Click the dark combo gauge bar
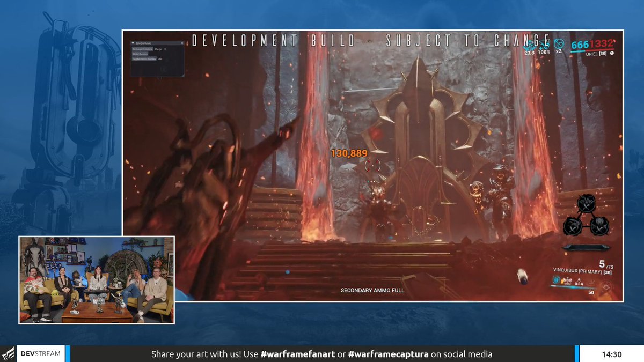The width and height of the screenshot is (644, 362). [x=586, y=247]
